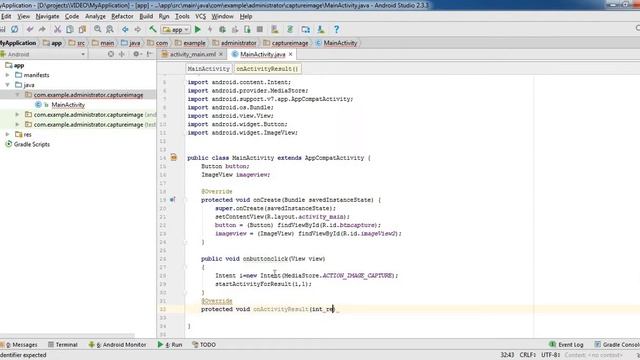
Task: Select MainActivity in project tree
Action: click(68, 105)
